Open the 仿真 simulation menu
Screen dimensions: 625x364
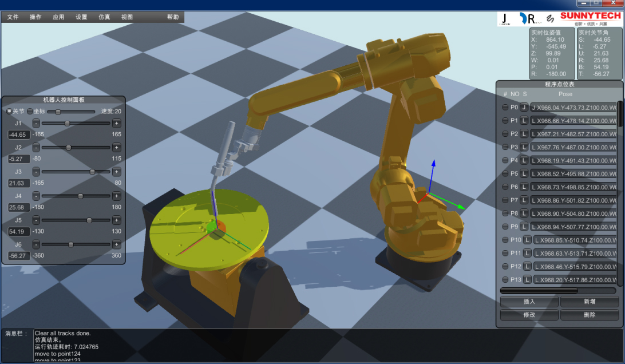point(104,17)
